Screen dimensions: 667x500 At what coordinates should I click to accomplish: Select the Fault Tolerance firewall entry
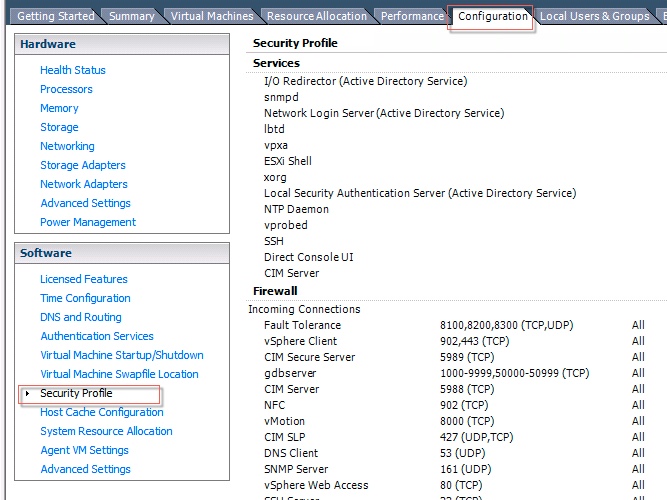tap(302, 325)
